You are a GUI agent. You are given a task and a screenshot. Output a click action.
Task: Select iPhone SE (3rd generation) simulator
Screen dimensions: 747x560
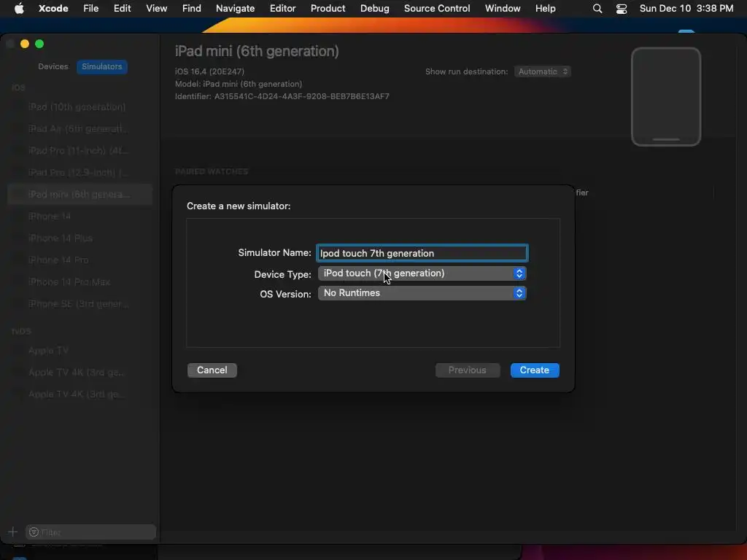(80, 304)
